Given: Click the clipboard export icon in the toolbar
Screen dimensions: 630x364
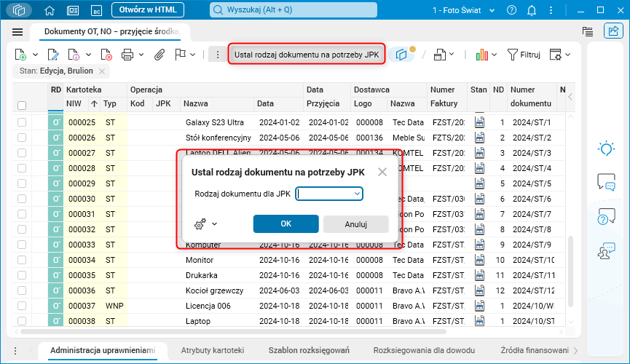Looking at the screenshot, I should [x=440, y=55].
